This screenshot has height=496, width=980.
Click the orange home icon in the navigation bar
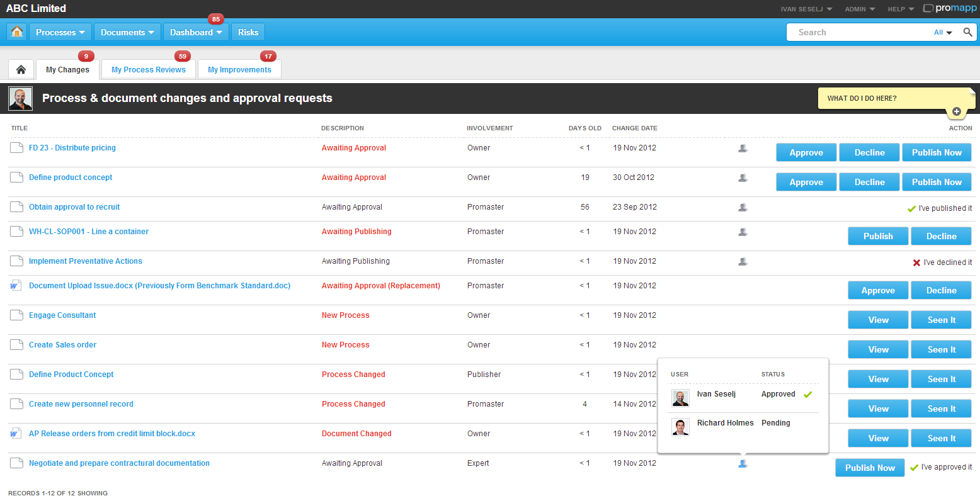coord(16,31)
